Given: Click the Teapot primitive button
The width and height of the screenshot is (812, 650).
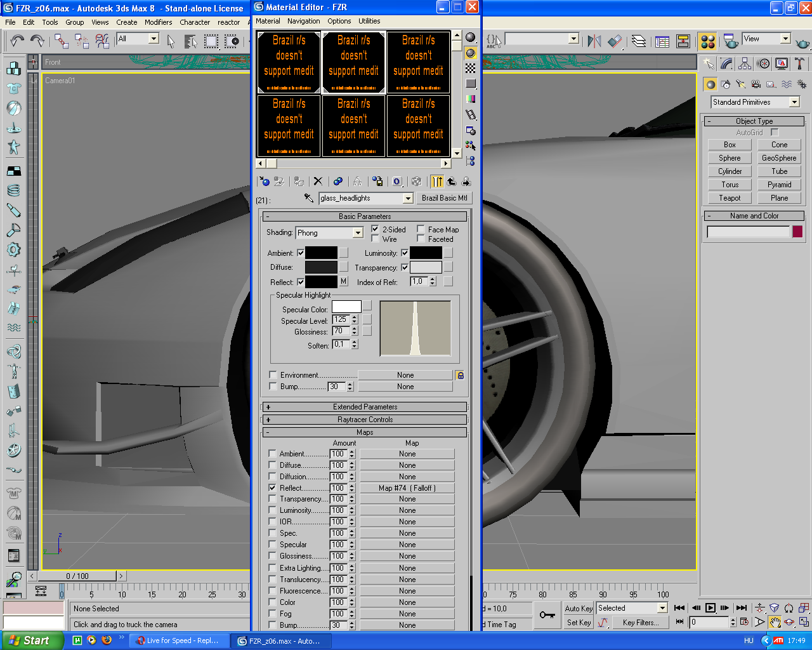Looking at the screenshot, I should [730, 198].
